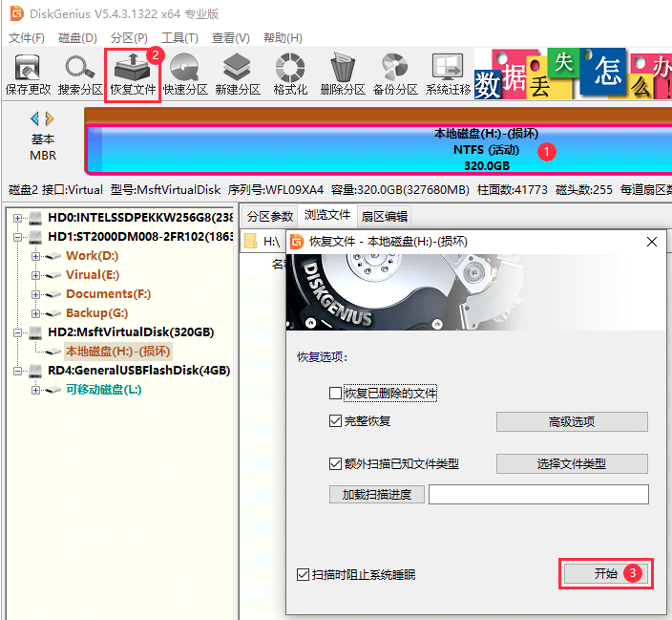Click the H:\ folder icon in browser pane
This screenshot has height=620, width=672.
click(x=250, y=242)
